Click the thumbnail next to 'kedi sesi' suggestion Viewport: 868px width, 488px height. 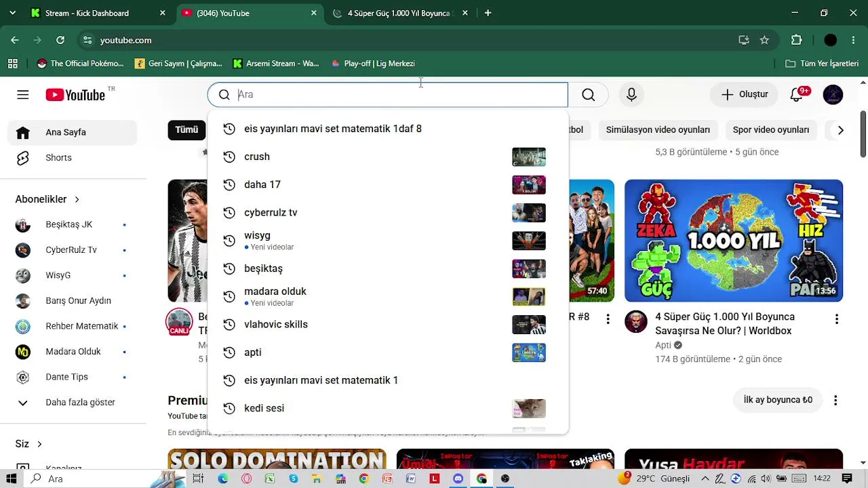[529, 409]
